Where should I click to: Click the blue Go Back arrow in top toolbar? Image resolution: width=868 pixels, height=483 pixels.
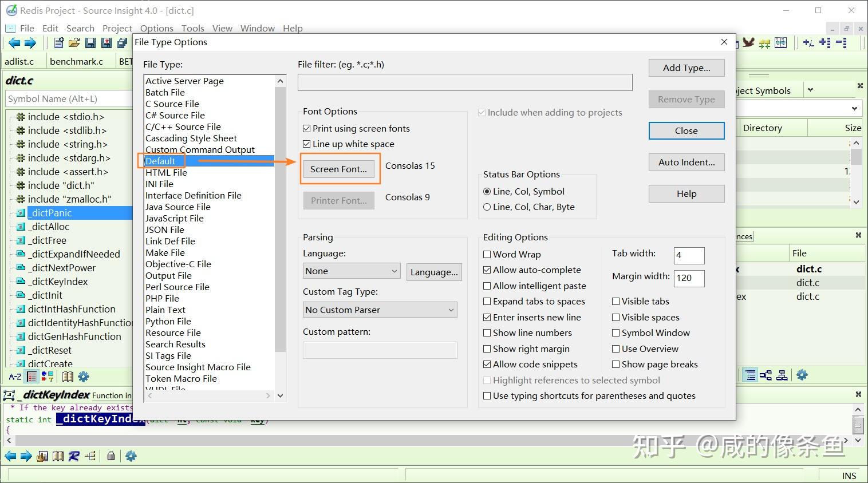[14, 43]
